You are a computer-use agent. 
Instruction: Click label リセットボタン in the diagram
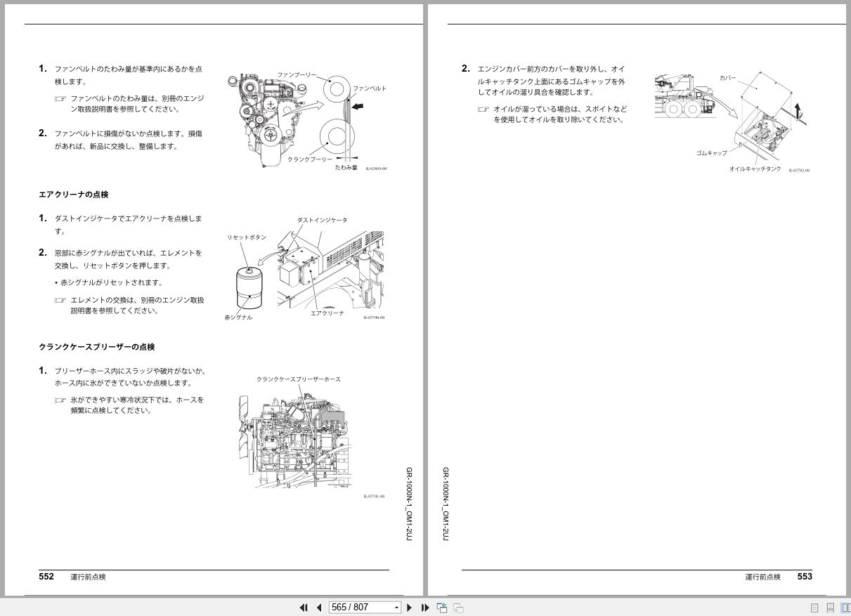[247, 237]
